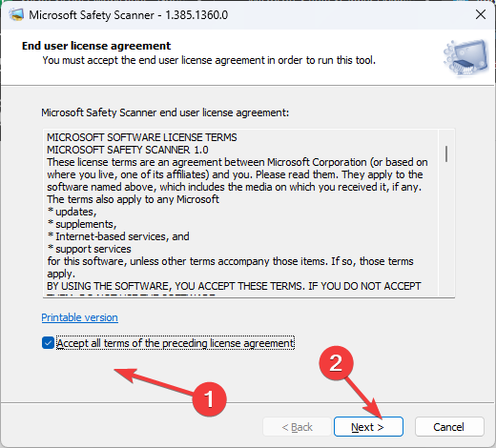Click the license text scrollbar thumb
496x448 pixels.
pyautogui.click(x=446, y=153)
